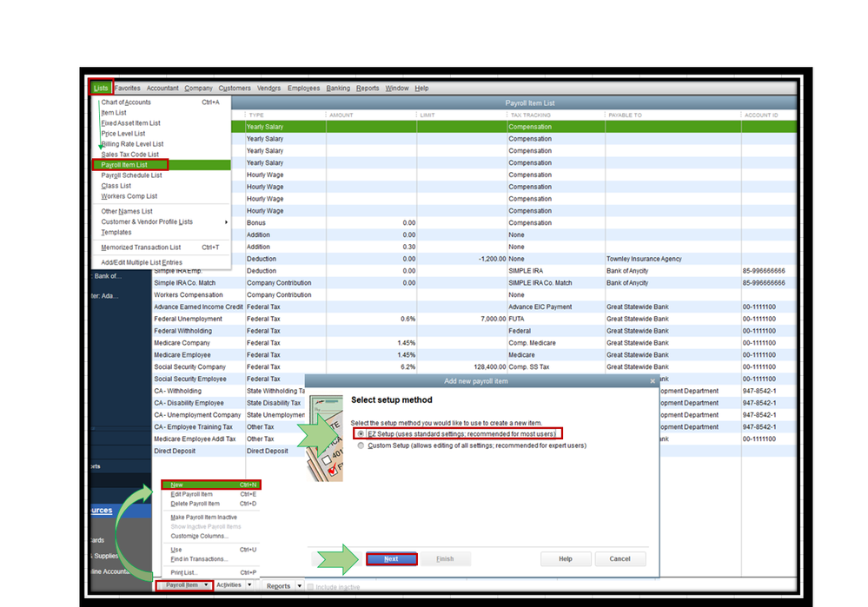
Task: Choose Edit Payroll Item from popup menu
Action: pos(211,494)
